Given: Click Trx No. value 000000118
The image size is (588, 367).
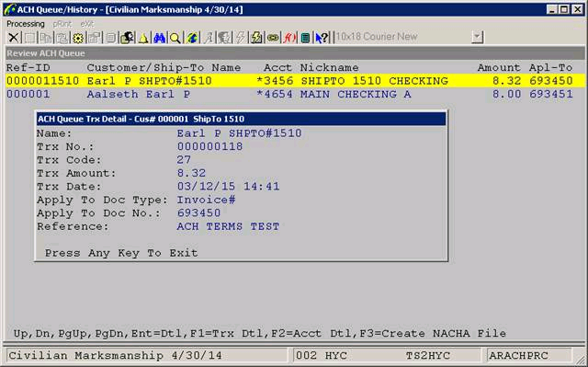Looking at the screenshot, I should coord(210,146).
